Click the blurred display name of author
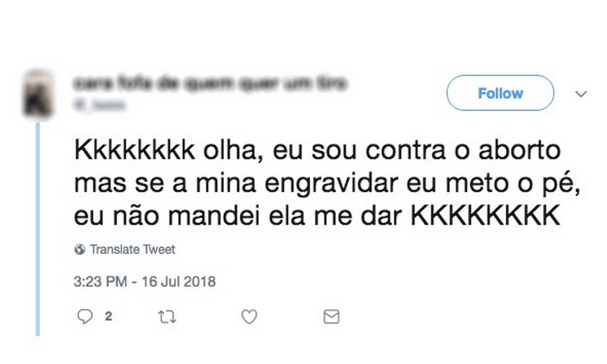This screenshot has width=607, height=364. [x=210, y=84]
